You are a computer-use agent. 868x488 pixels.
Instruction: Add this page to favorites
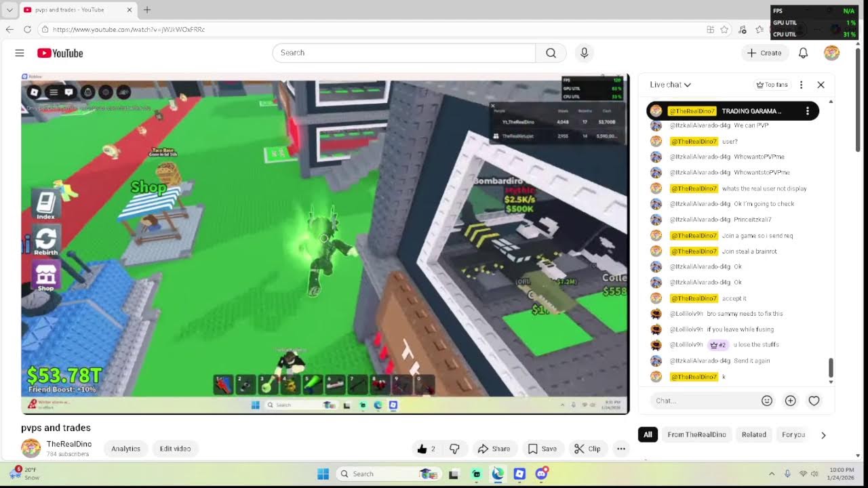(x=724, y=29)
